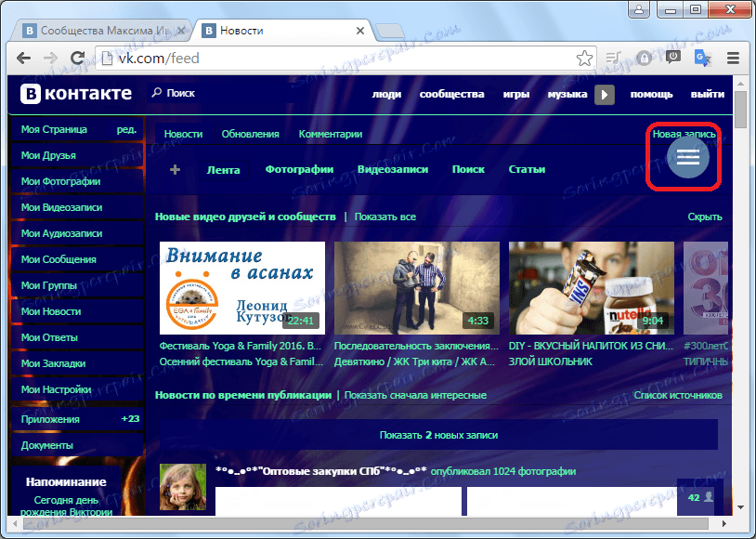Open Мои Фотографии in sidebar
756x539 pixels.
[x=77, y=181]
